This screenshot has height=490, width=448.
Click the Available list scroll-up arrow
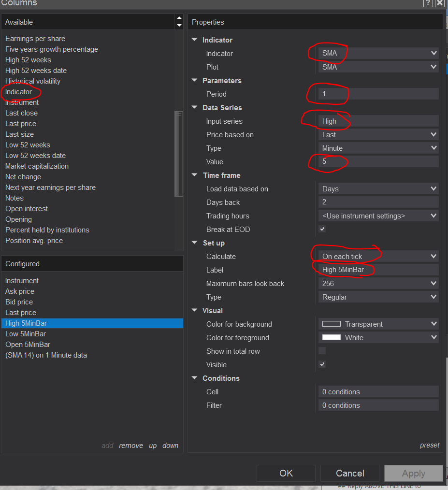[x=179, y=19]
